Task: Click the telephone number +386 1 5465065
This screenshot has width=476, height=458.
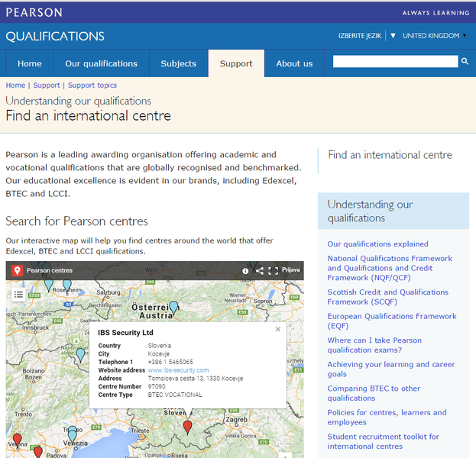Action: point(170,362)
